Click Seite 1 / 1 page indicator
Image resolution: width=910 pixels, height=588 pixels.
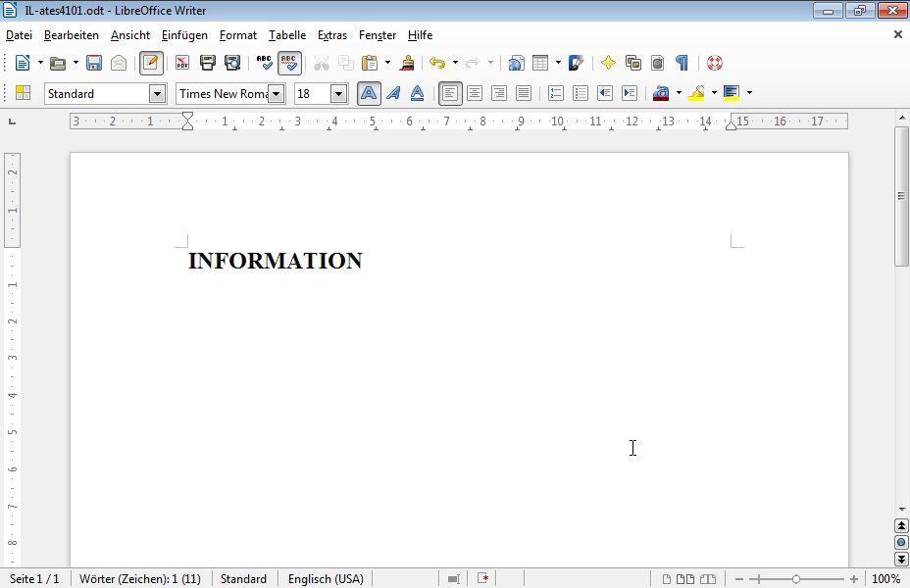(x=35, y=579)
